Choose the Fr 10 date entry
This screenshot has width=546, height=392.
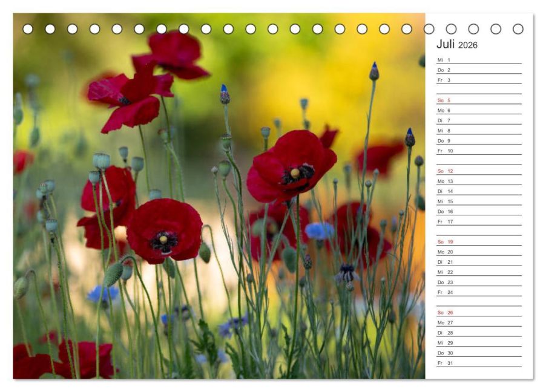[x=479, y=151]
